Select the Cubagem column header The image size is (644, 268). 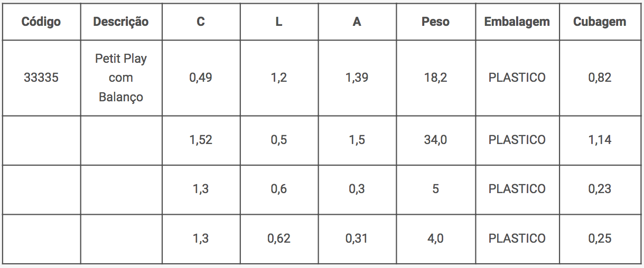point(600,22)
